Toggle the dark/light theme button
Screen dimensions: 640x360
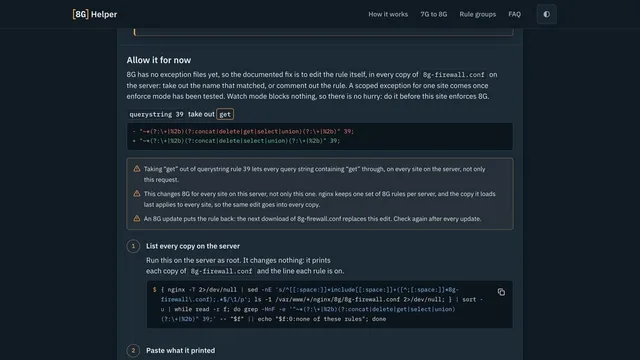coord(547,14)
